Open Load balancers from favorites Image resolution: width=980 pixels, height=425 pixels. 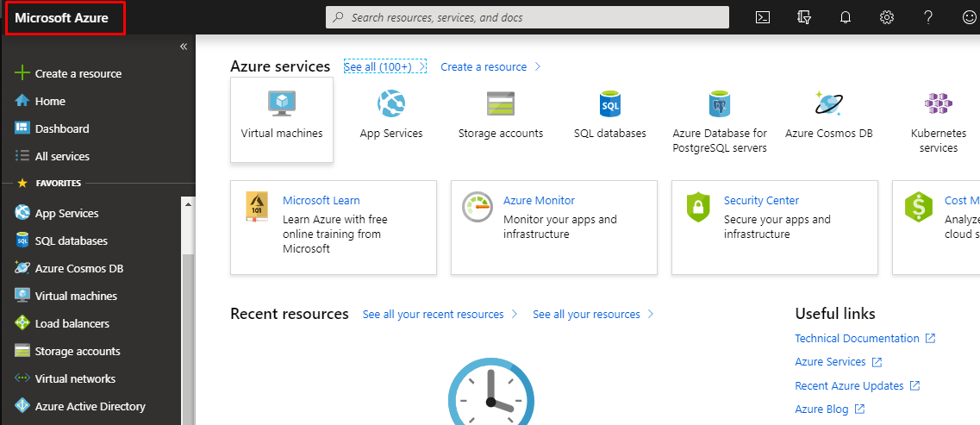click(x=72, y=323)
